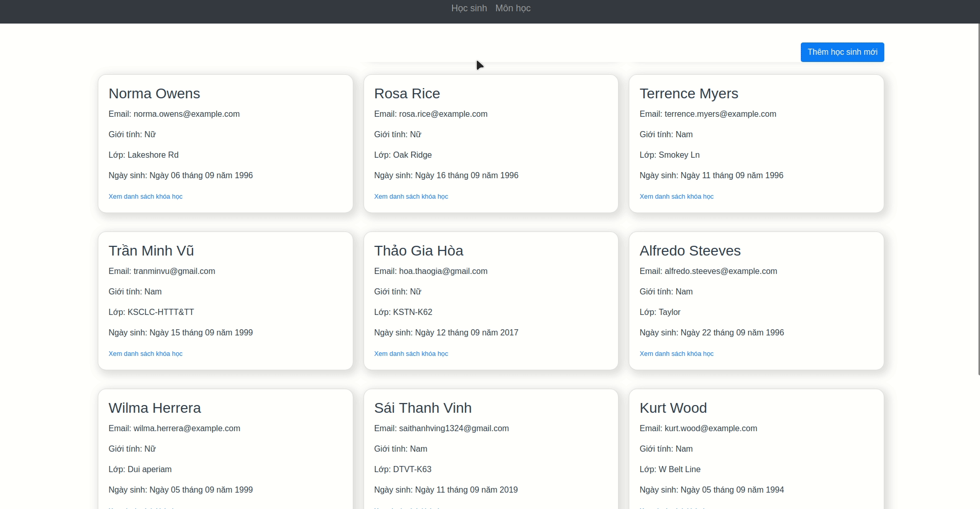Screen dimensions: 980x509
Task: Select the email saithanhving1324@gmail.com
Action: point(454,429)
